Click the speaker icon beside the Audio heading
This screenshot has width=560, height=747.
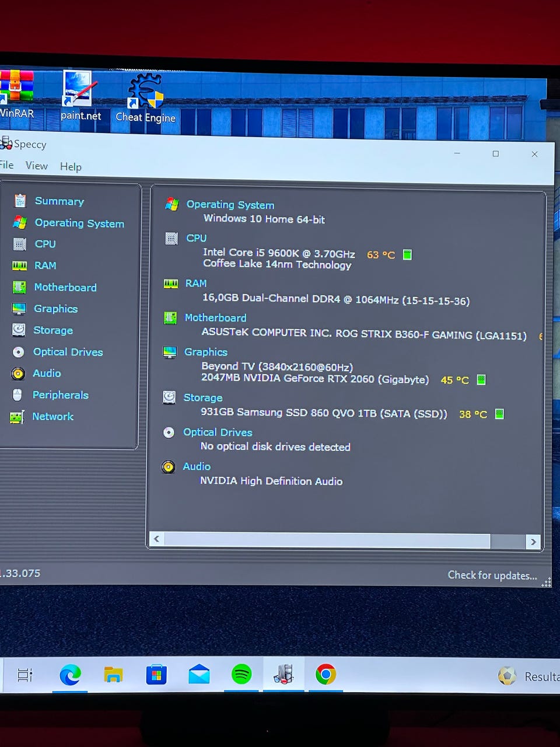pyautogui.click(x=168, y=467)
